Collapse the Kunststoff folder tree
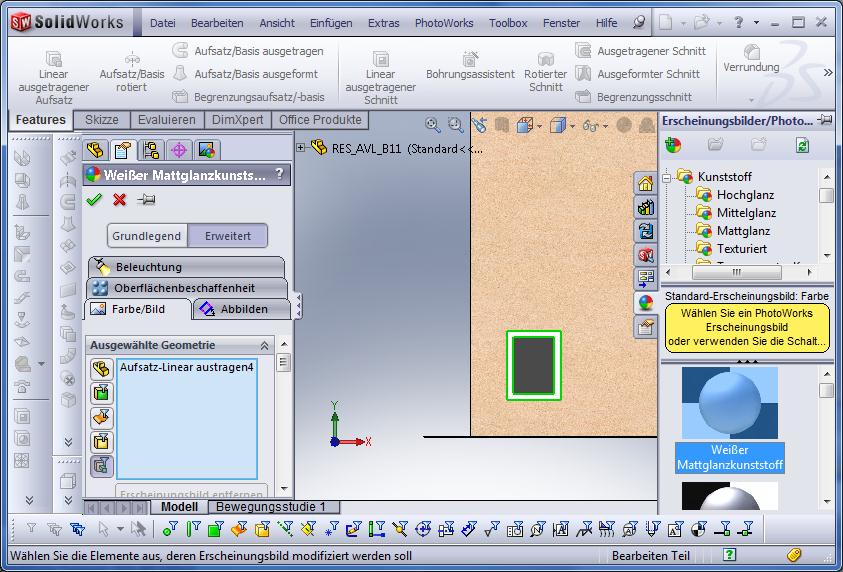This screenshot has width=843, height=572. [667, 176]
